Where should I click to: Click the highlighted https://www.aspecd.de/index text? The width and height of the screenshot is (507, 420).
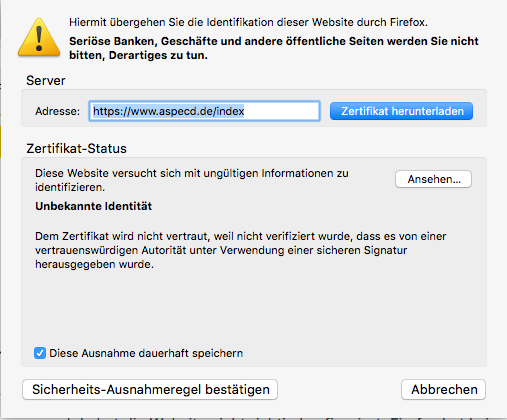coord(169,111)
